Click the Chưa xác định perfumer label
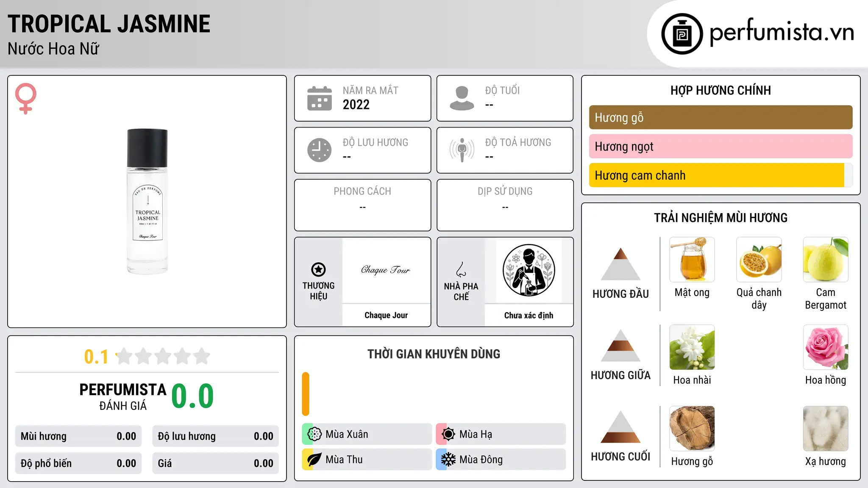 click(529, 315)
